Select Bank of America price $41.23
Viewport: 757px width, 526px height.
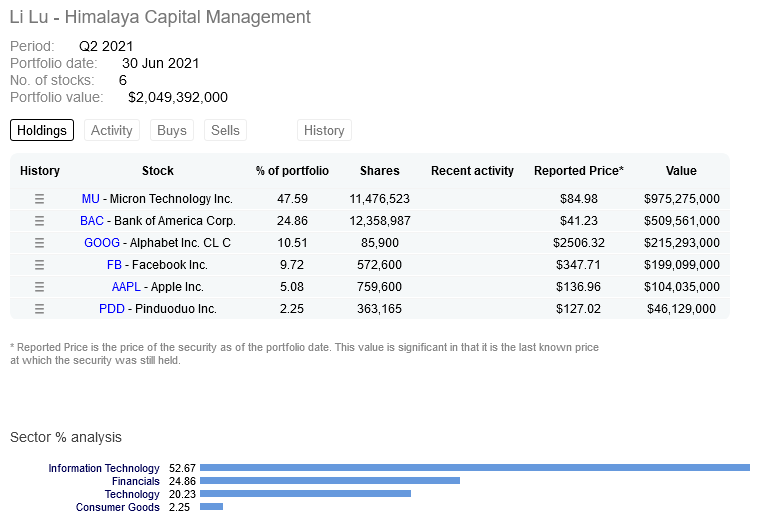click(579, 221)
